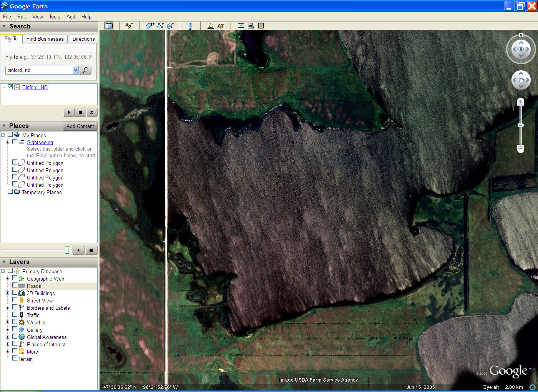The width and height of the screenshot is (538, 392).
Task: Add a path from the toolbar
Action: click(160, 26)
